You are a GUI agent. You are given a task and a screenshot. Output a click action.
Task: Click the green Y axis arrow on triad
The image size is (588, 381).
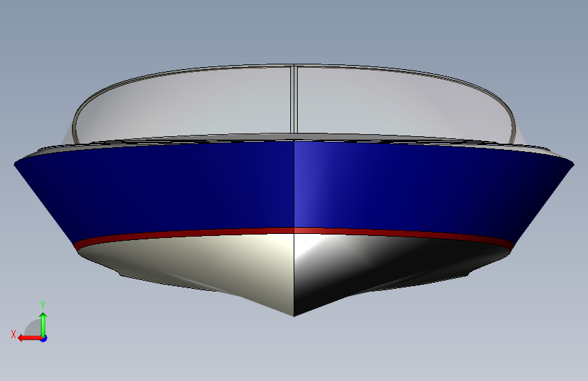[43, 325]
